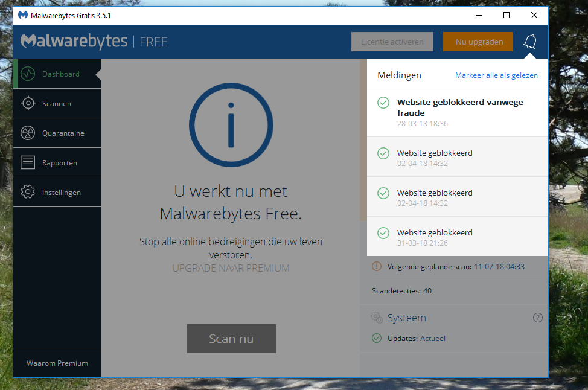Screen dimensions: 588x390
Task: Click the 28-03-18 18:36 timestamp
Action: (x=423, y=123)
